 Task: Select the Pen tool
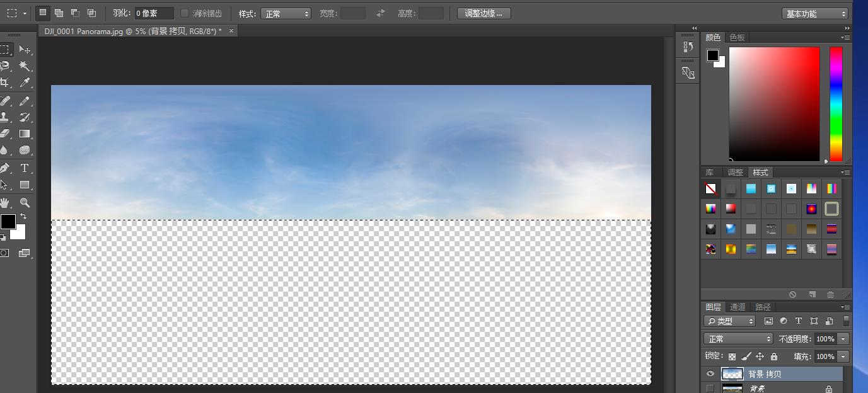[5, 168]
